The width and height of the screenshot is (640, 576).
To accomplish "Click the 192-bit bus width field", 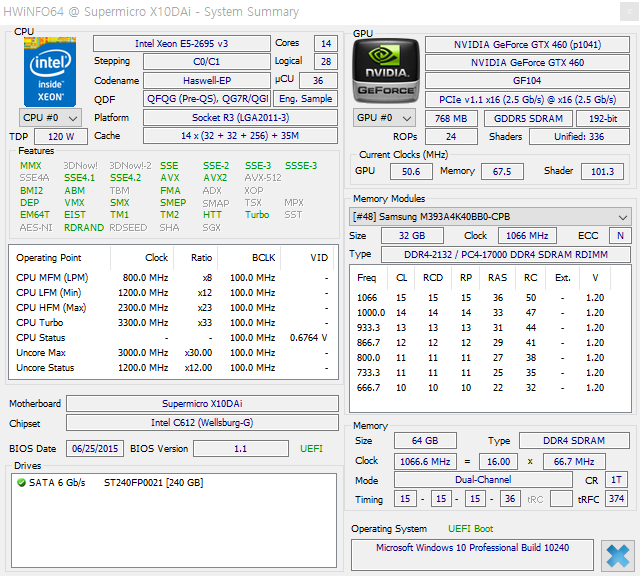I will click(x=603, y=118).
